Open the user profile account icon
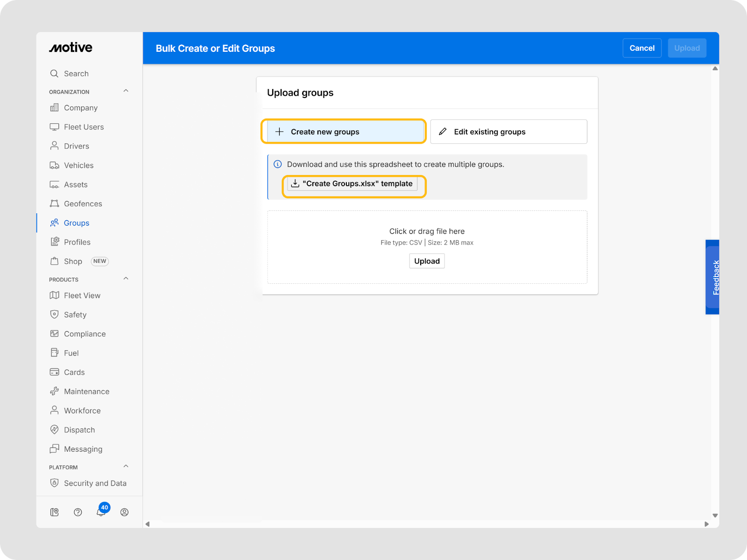This screenshot has height=560, width=747. 124,512
